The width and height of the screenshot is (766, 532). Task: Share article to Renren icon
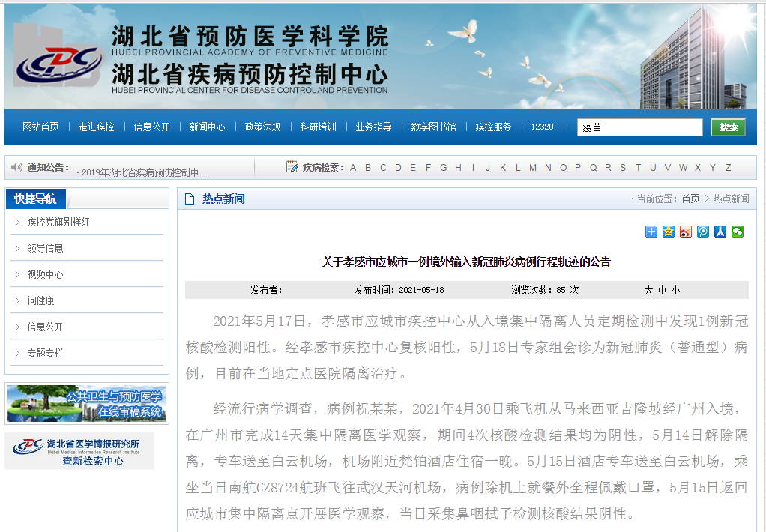[720, 232]
